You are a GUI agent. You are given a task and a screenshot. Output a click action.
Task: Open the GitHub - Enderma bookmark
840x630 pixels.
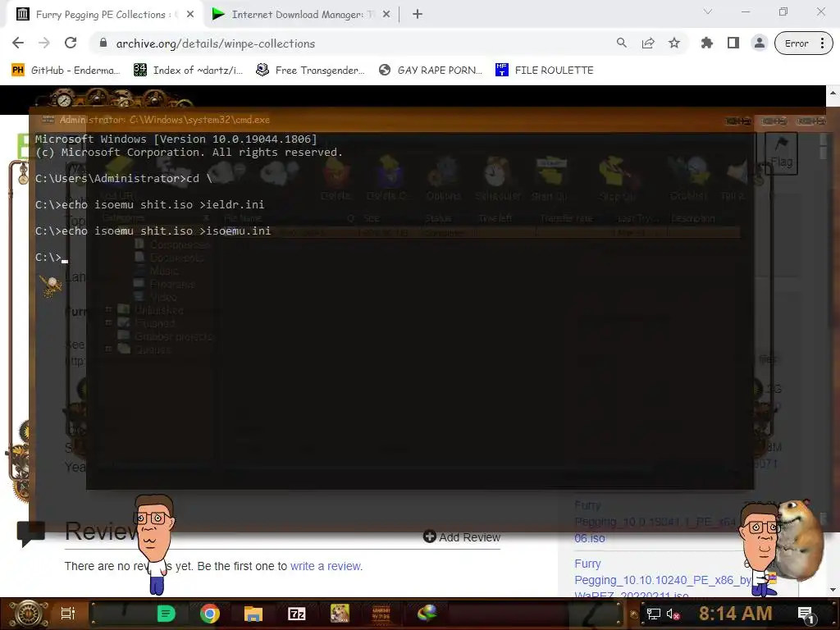coord(66,71)
